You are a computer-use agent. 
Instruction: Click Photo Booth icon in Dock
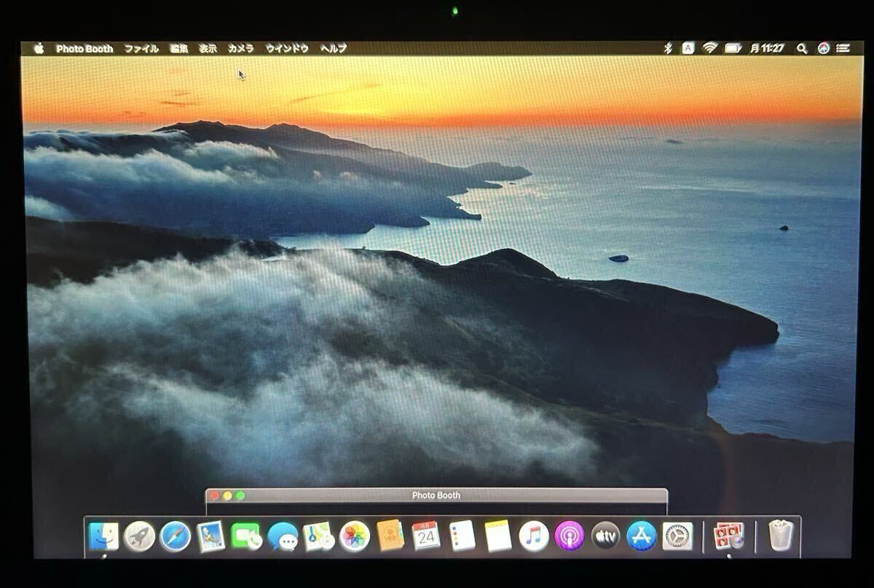pos(728,537)
